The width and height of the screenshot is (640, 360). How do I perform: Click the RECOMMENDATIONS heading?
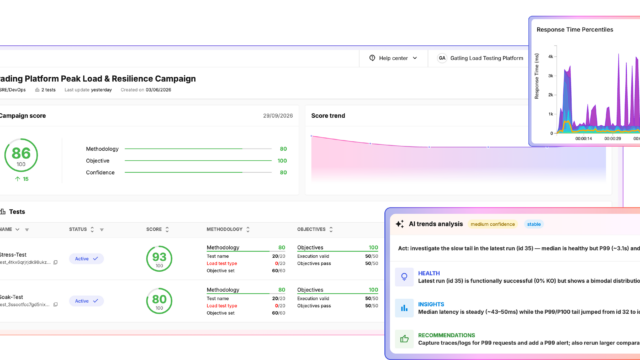pyautogui.click(x=447, y=335)
